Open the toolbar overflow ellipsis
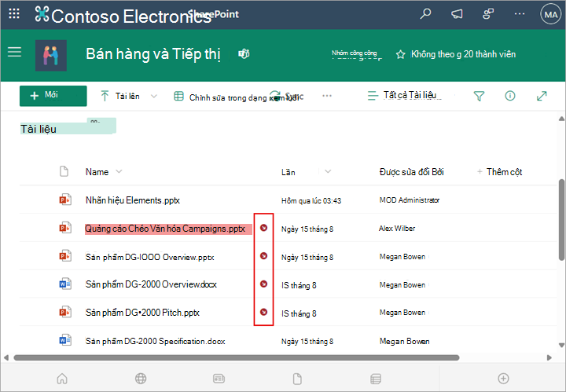566x392 pixels. pos(327,96)
